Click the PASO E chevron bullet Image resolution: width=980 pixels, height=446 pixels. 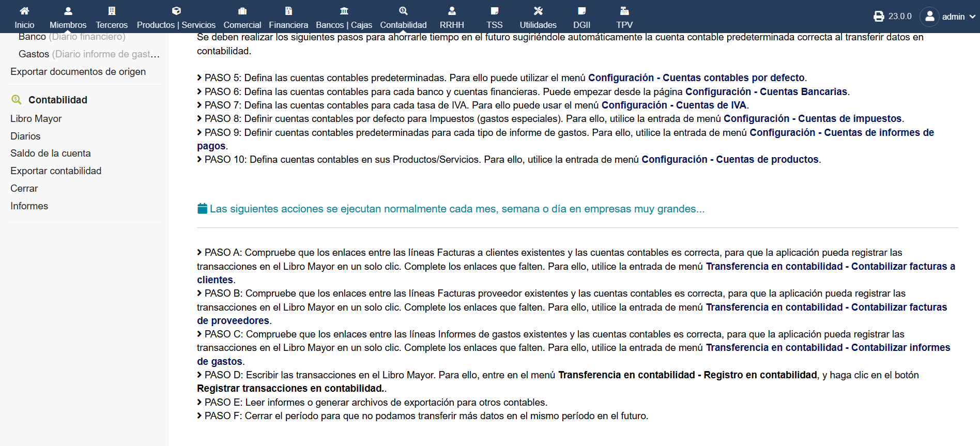pyautogui.click(x=200, y=402)
